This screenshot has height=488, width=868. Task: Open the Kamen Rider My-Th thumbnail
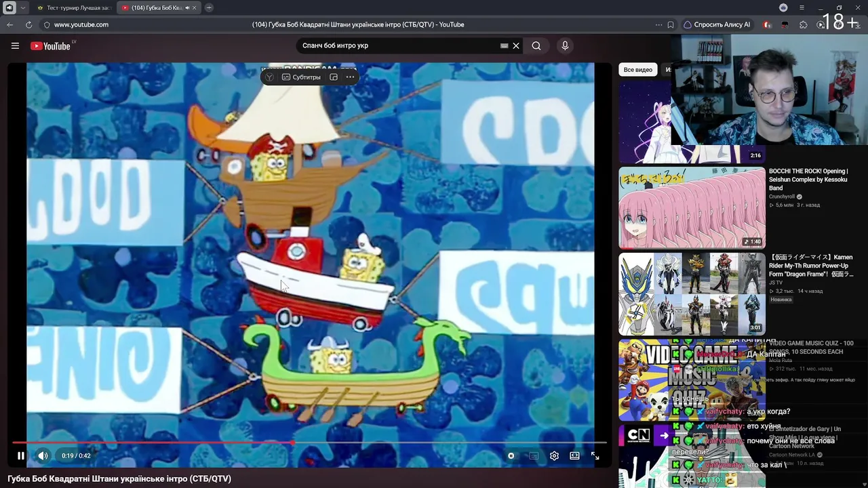pyautogui.click(x=692, y=294)
